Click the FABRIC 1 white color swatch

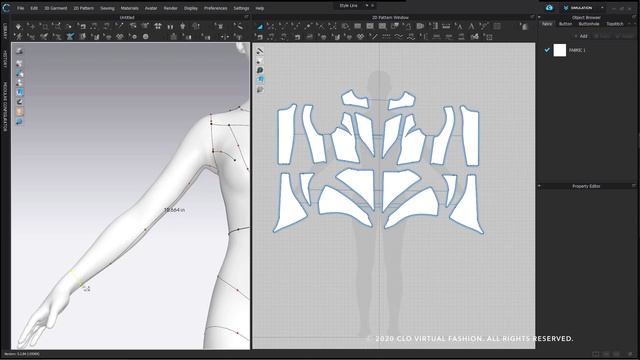[560, 50]
